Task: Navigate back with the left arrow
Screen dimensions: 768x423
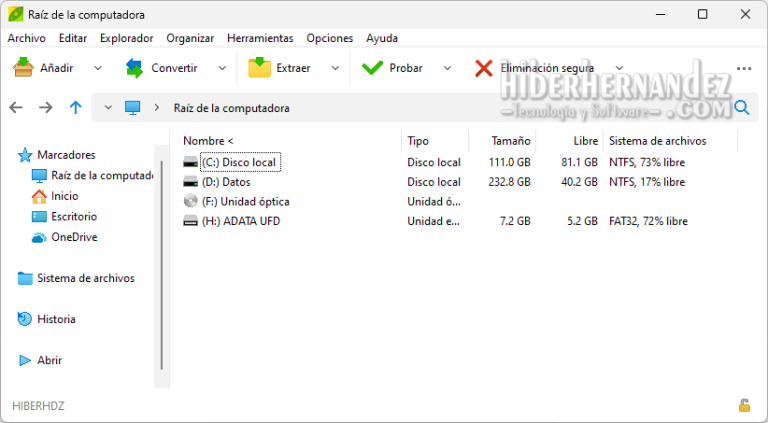Action: click(x=16, y=107)
